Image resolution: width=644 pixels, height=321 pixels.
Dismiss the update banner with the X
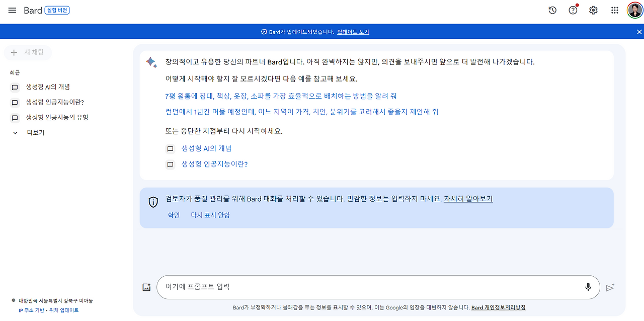pos(638,31)
